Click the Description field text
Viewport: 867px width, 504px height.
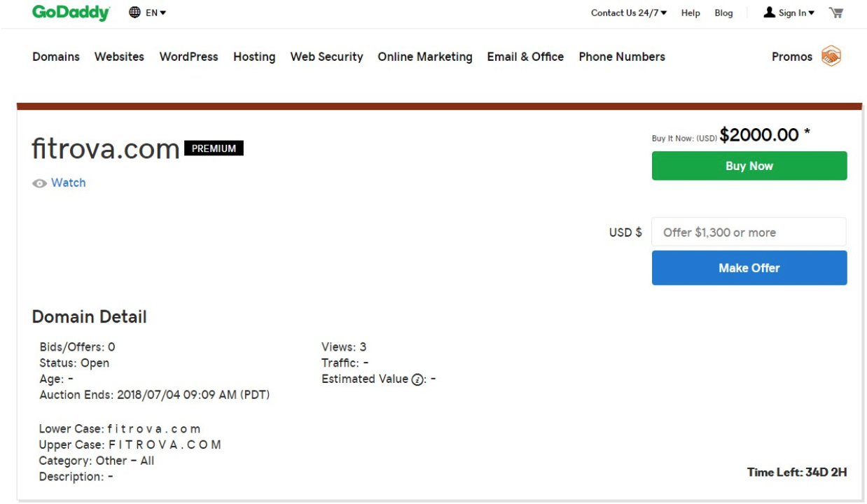coord(76,477)
